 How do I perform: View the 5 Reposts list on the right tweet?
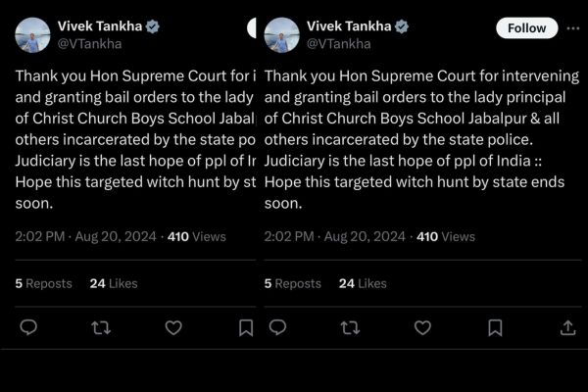click(293, 283)
